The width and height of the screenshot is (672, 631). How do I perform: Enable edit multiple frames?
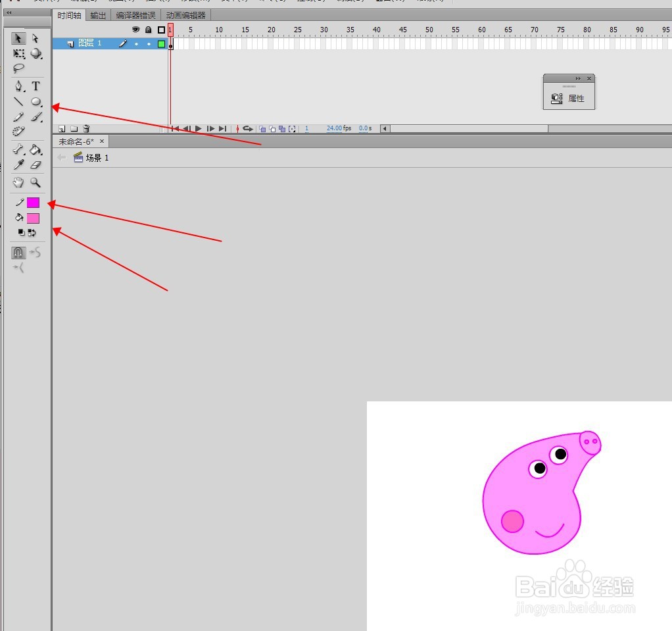click(282, 129)
